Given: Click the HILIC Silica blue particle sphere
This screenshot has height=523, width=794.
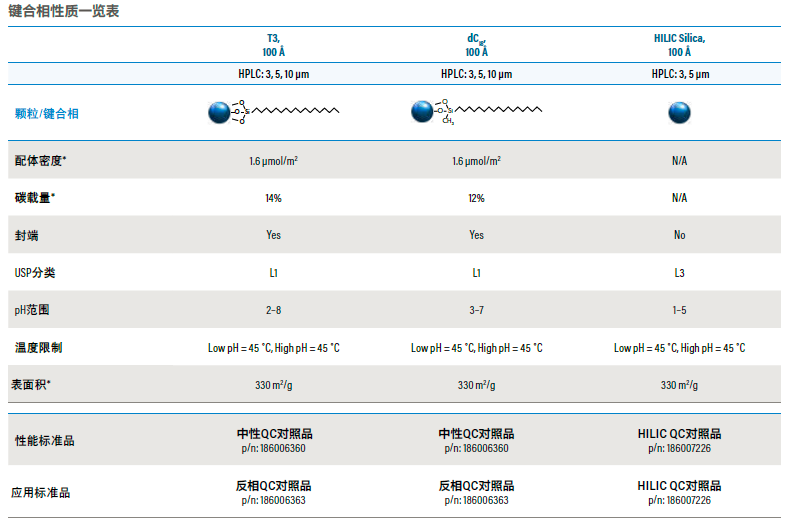Looking at the screenshot, I should [x=679, y=112].
